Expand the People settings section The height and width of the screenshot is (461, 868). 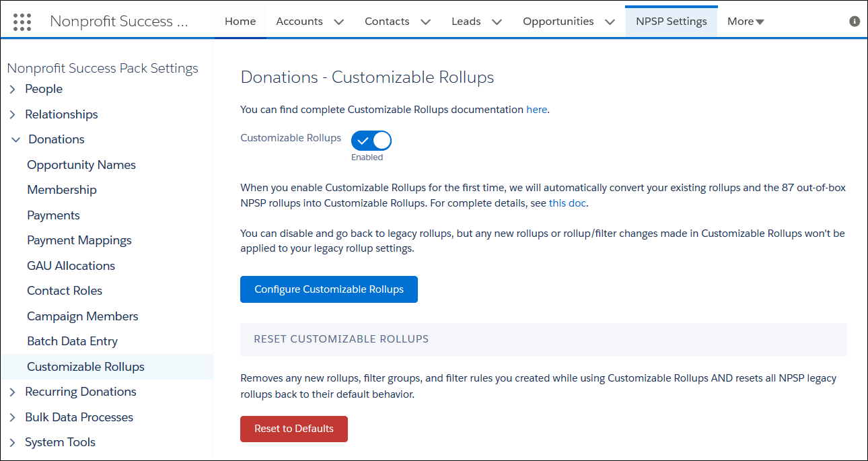pyautogui.click(x=12, y=89)
